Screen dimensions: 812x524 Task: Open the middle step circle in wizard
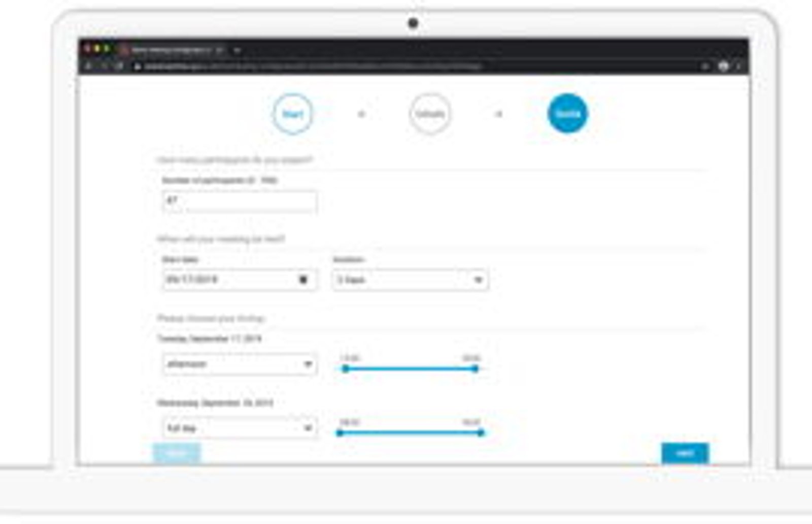pyautogui.click(x=430, y=114)
